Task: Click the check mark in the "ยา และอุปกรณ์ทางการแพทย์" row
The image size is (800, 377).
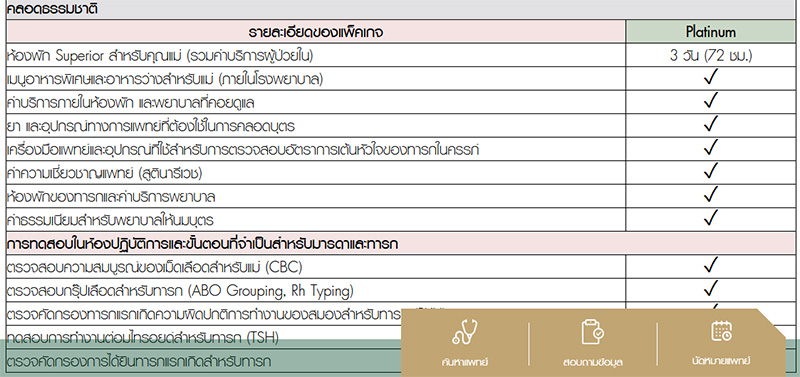Action: tap(711, 124)
